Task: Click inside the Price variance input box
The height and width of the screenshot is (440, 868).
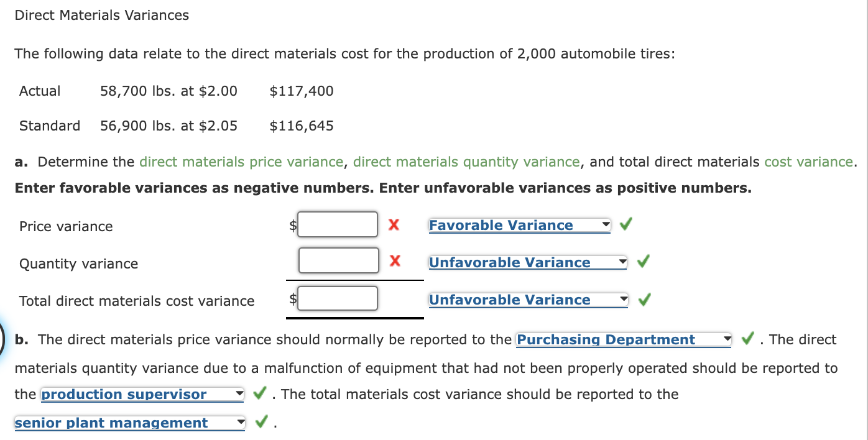Action: tap(338, 224)
